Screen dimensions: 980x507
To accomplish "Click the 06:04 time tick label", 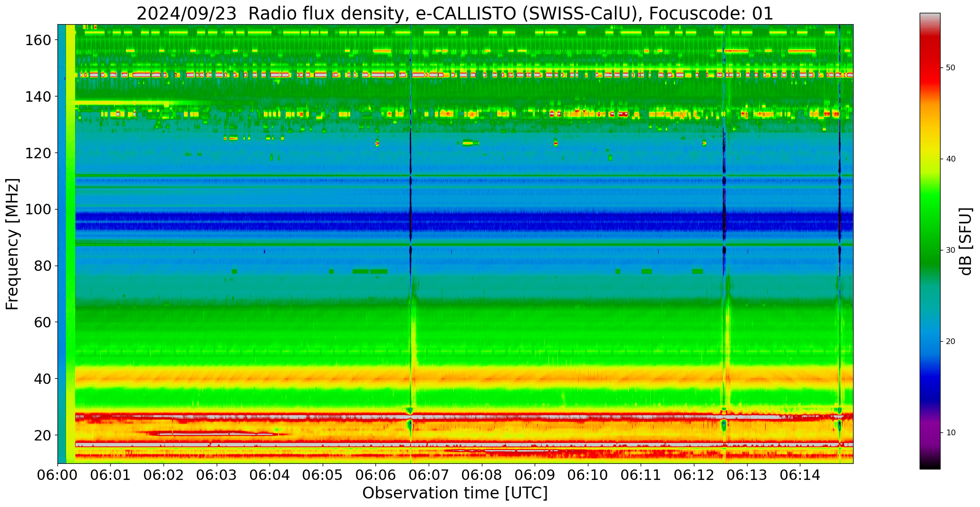I will coord(270,474).
